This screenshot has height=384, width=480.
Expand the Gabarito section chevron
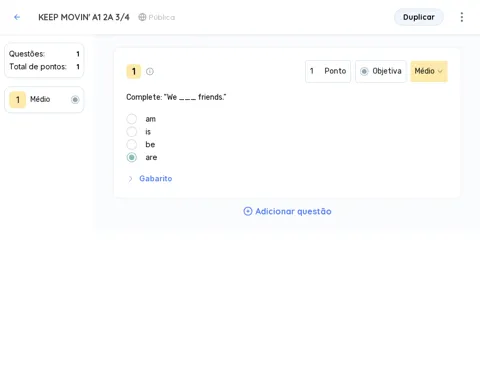point(130,179)
